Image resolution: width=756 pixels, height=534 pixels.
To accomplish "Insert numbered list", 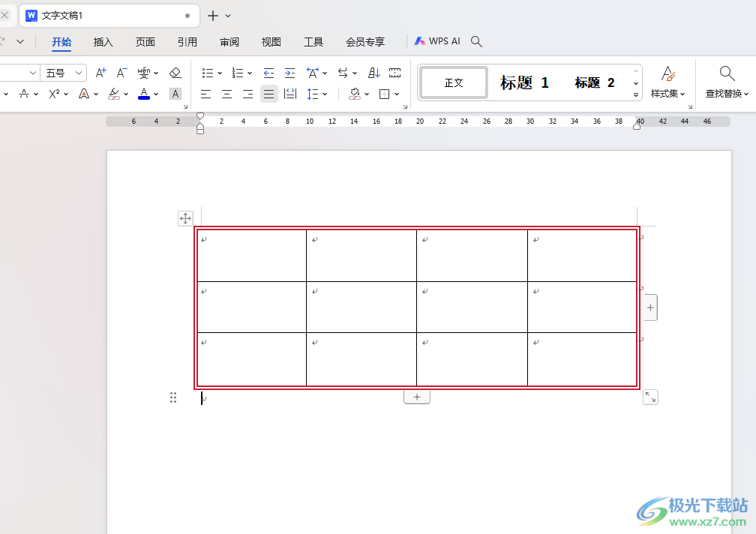I will pos(238,73).
